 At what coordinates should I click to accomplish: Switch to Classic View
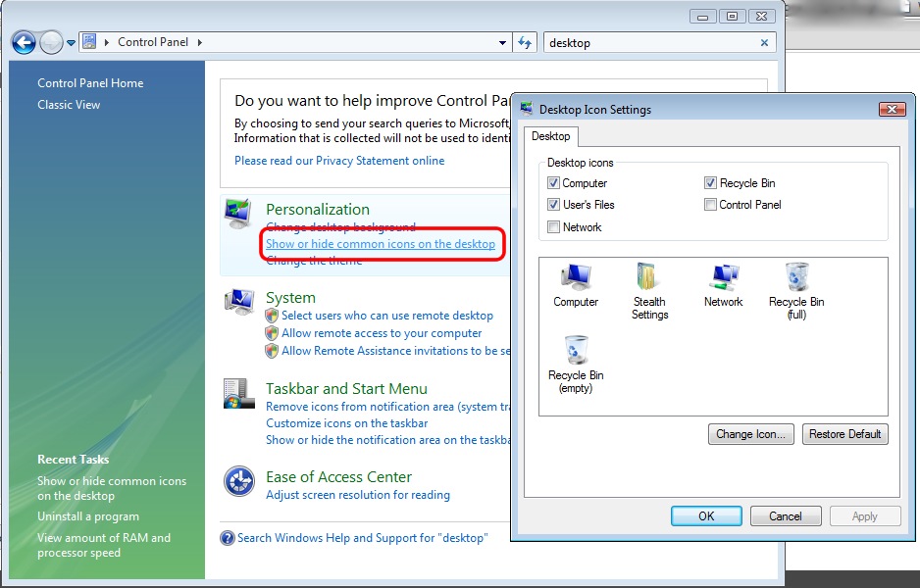point(69,105)
